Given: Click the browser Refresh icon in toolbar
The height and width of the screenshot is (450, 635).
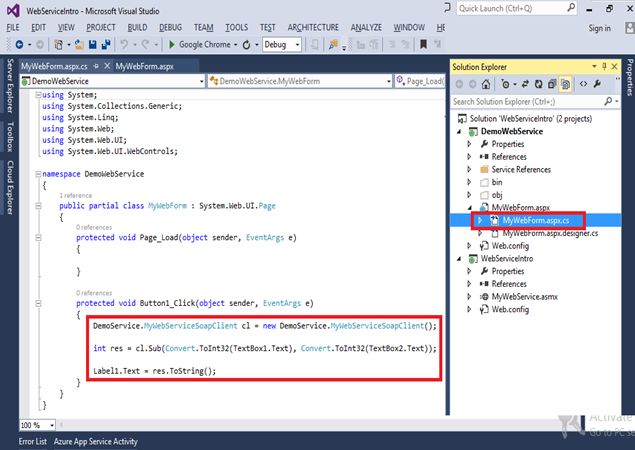Looking at the screenshot, I should [246, 45].
